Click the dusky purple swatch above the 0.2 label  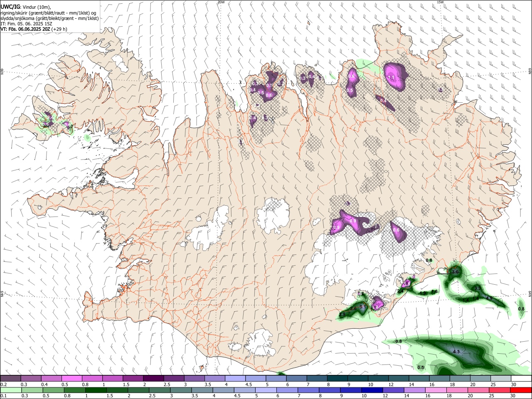(x=10, y=379)
